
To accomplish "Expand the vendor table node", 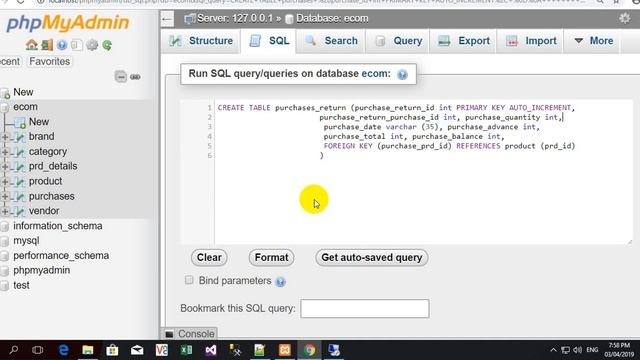I will (x=5, y=211).
